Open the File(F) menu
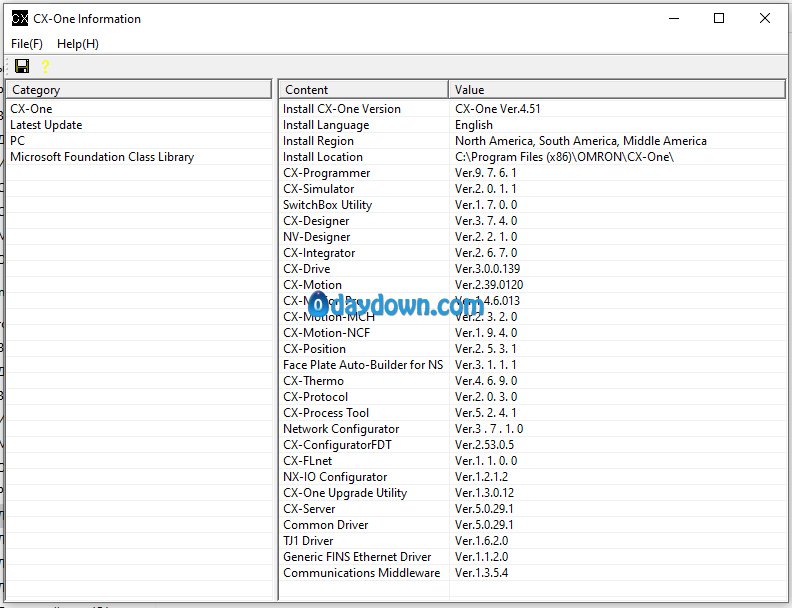 tap(27, 44)
